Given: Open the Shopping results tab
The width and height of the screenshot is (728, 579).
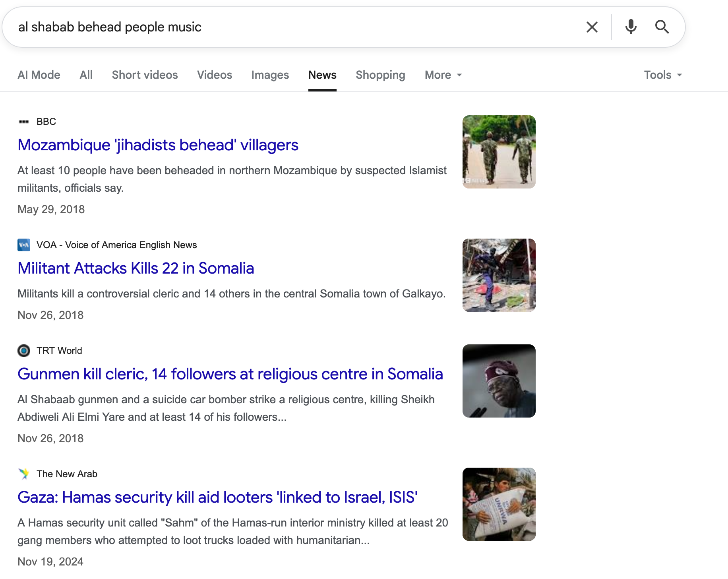Looking at the screenshot, I should [x=380, y=75].
